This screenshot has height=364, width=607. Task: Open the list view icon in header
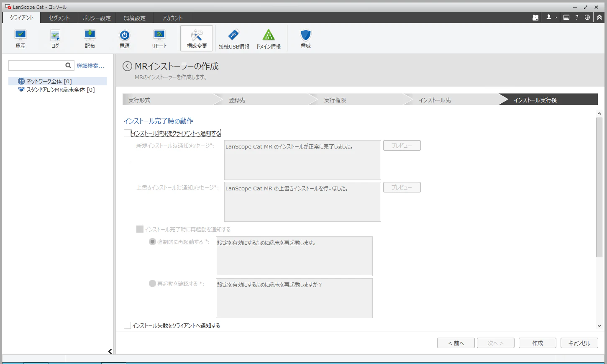(x=566, y=18)
